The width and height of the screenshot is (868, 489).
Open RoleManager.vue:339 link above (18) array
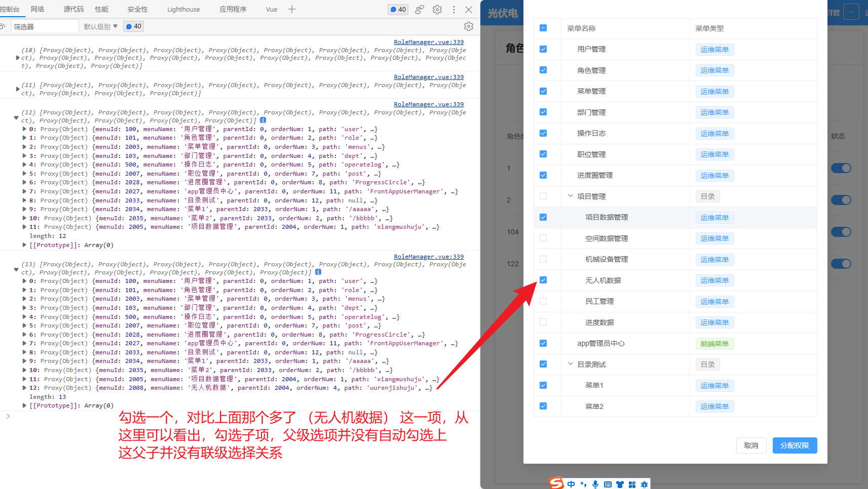coord(429,42)
